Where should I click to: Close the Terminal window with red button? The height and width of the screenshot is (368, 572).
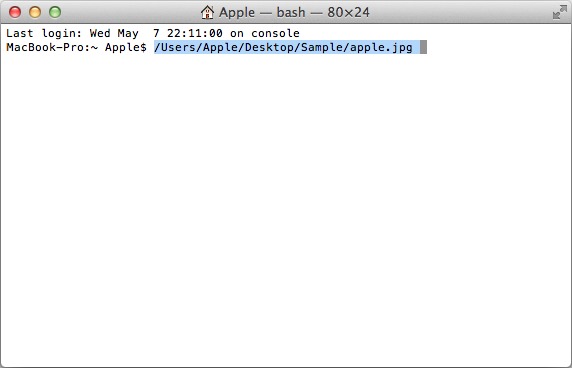[15, 12]
